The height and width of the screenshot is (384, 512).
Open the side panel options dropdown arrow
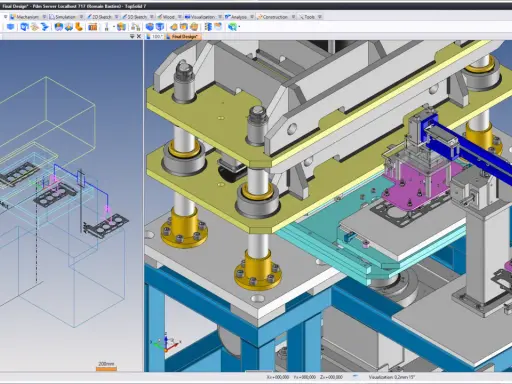[x=132, y=36]
